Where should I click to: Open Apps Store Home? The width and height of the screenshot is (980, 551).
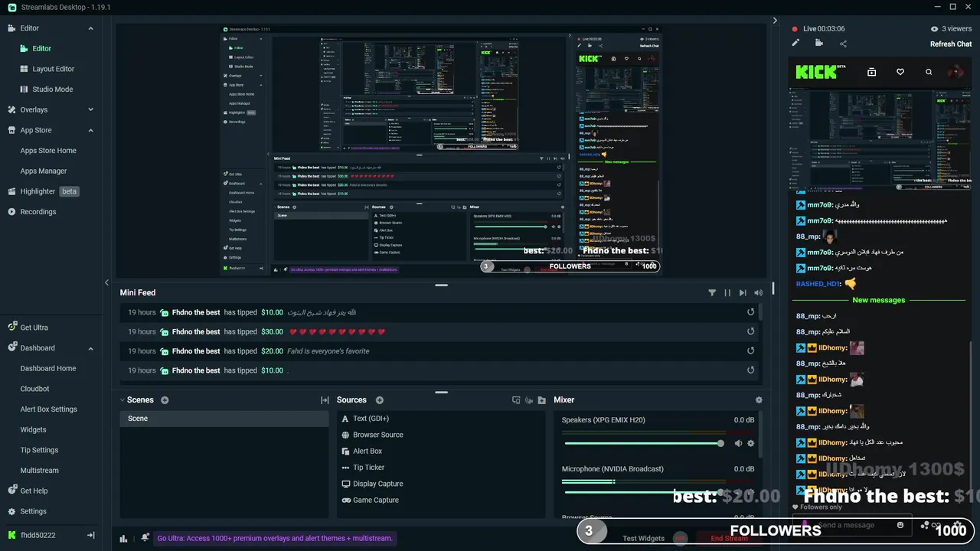click(x=48, y=151)
